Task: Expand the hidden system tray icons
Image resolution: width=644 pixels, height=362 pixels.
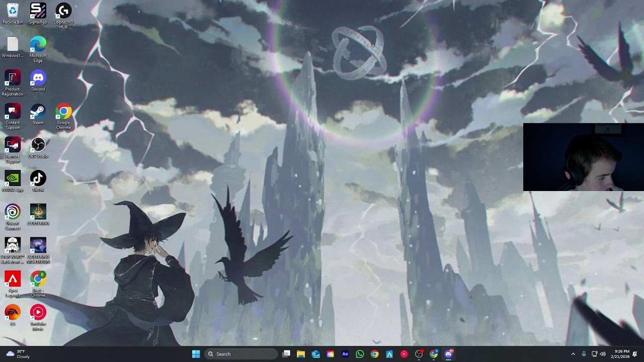Action: 573,354
